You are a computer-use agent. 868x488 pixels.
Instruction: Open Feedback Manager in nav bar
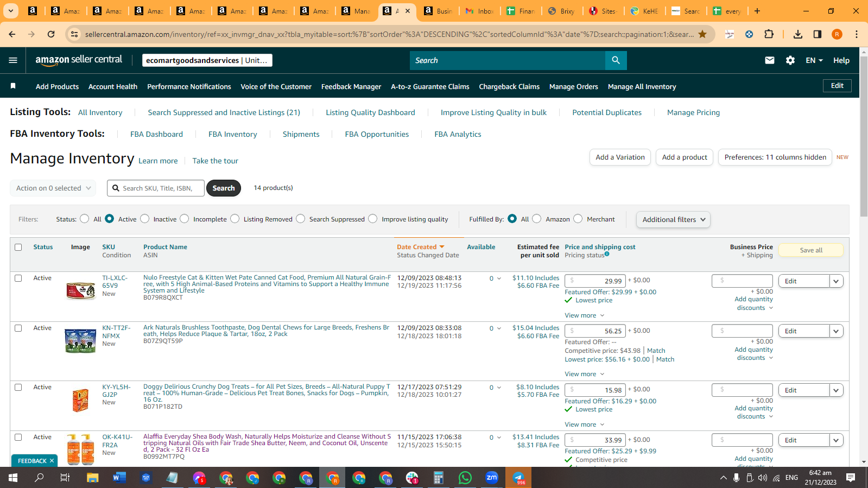click(351, 86)
